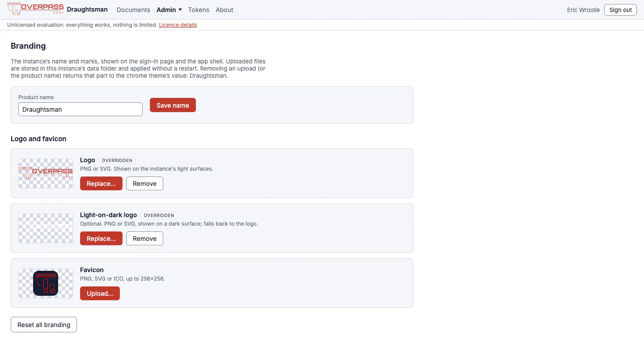Click the Logo preview thumbnail
Image resolution: width=644 pixels, height=357 pixels.
coord(46,173)
